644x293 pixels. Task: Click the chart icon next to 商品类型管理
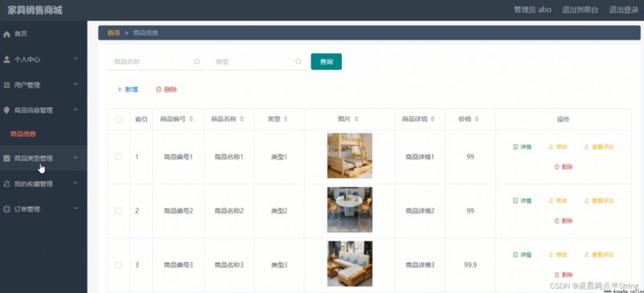pos(6,159)
